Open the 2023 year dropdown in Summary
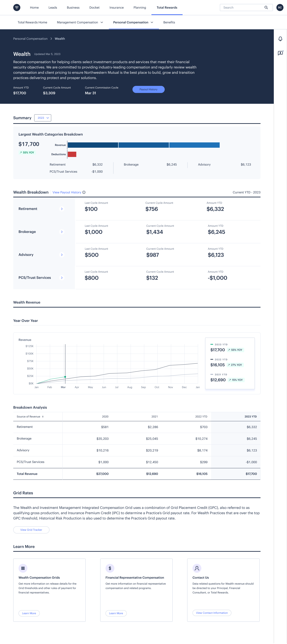 pyautogui.click(x=43, y=118)
